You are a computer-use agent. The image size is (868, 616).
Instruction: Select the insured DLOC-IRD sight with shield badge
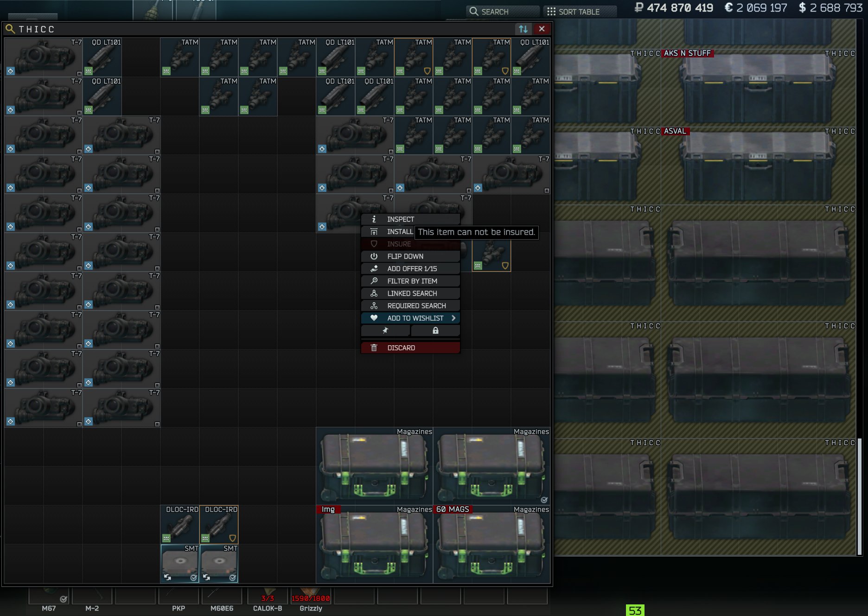point(219,525)
